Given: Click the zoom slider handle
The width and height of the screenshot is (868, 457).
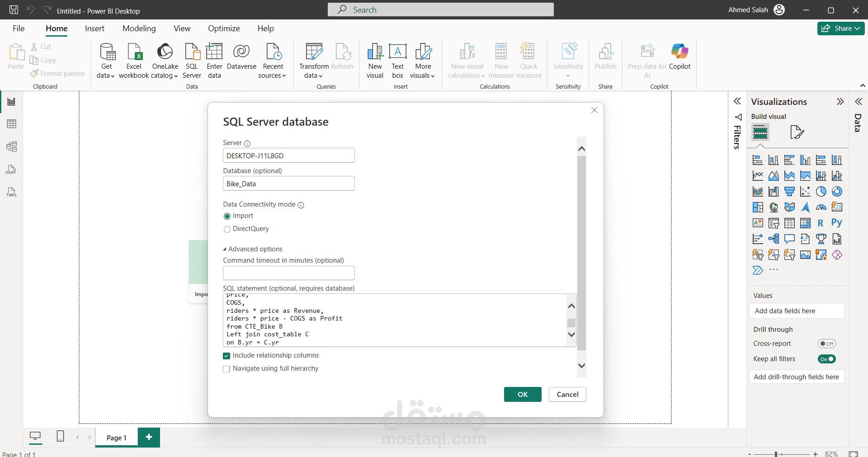Looking at the screenshot, I should click(x=776, y=454).
